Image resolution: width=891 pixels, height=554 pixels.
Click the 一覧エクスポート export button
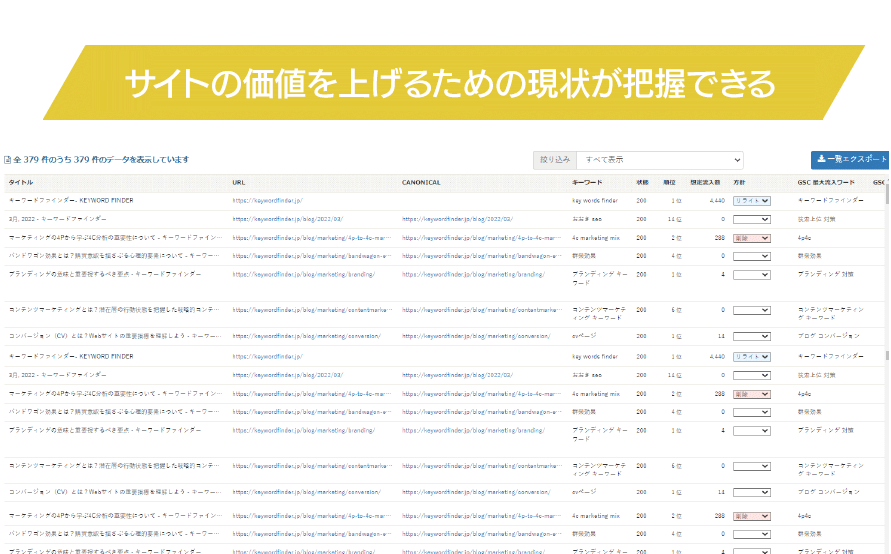coord(850,160)
